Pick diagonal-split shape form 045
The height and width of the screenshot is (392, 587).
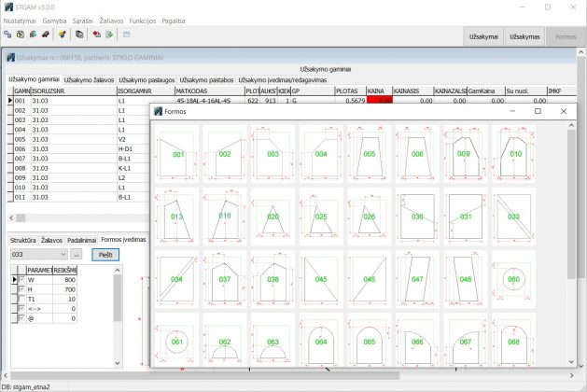coord(321,279)
